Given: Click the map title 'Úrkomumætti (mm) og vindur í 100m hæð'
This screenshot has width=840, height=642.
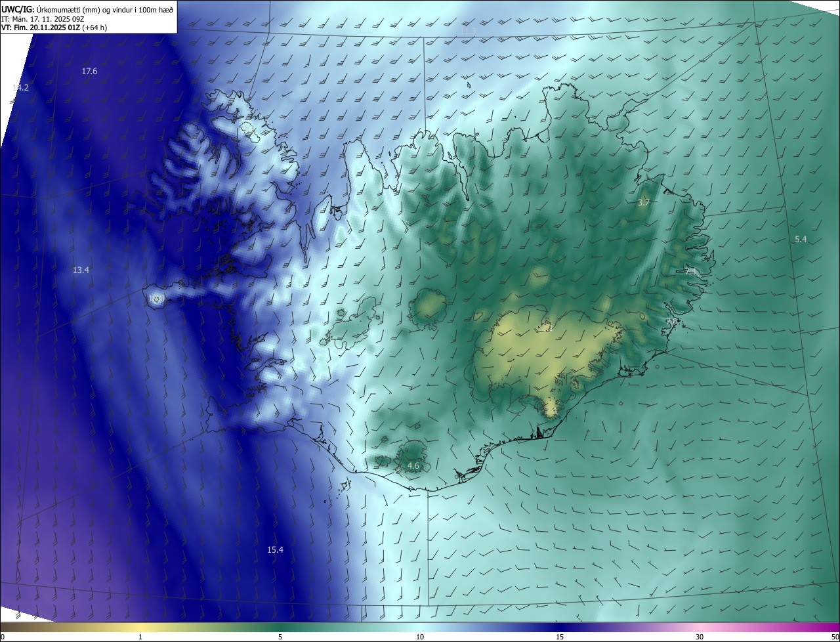Looking at the screenshot, I should point(104,9).
